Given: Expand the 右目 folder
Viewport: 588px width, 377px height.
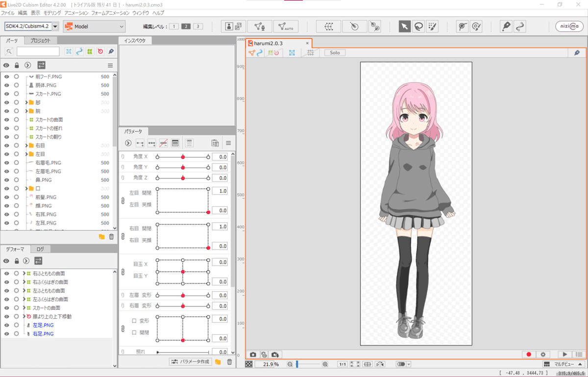Looking at the screenshot, I should (26, 146).
